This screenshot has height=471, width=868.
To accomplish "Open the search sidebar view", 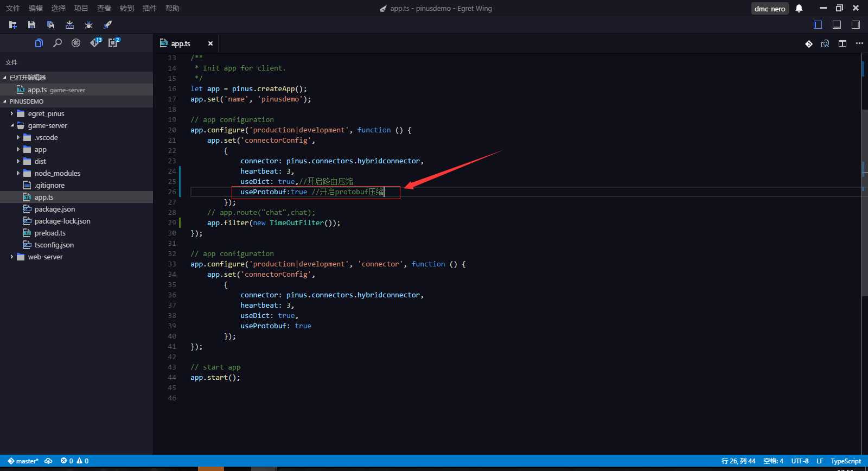I will (57, 43).
